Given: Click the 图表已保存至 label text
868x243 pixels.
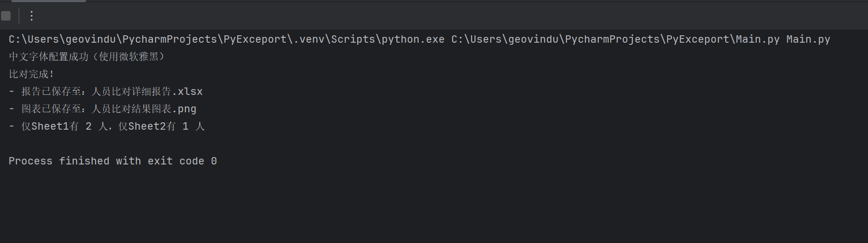Looking at the screenshot, I should coord(52,109).
